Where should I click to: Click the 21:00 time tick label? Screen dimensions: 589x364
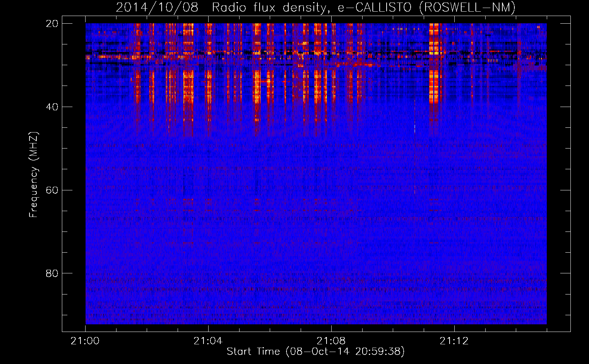click(x=85, y=341)
